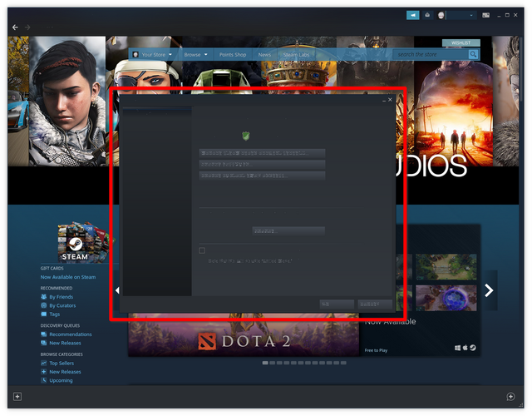
Task: Click the account avatar in title bar
Action: (441, 15)
